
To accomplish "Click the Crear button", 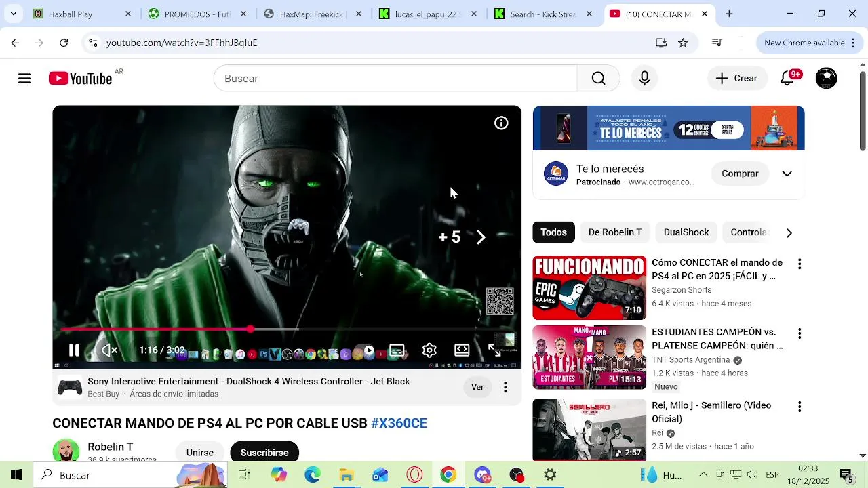I will pos(737,79).
